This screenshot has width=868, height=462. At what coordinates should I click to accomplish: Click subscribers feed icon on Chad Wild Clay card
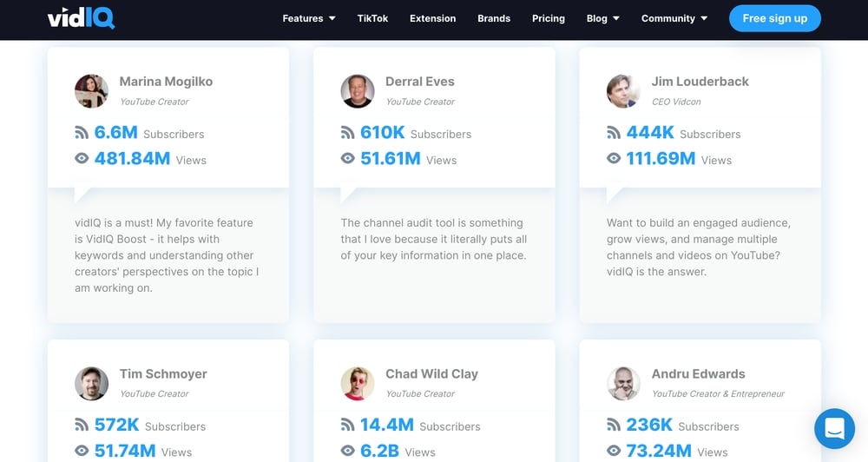pos(348,425)
